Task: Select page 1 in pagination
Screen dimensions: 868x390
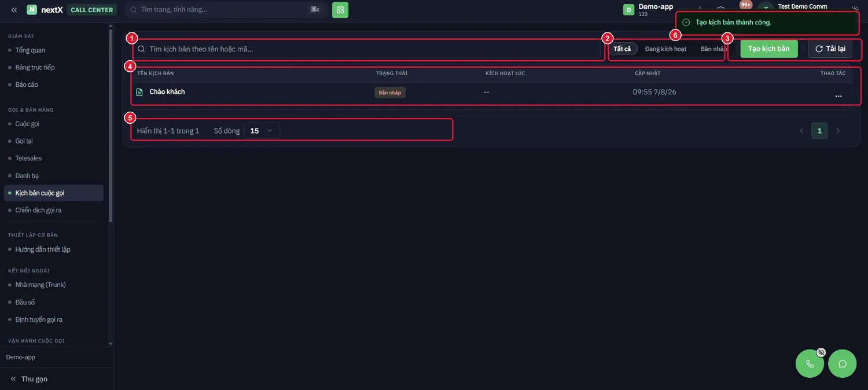Action: pyautogui.click(x=819, y=131)
